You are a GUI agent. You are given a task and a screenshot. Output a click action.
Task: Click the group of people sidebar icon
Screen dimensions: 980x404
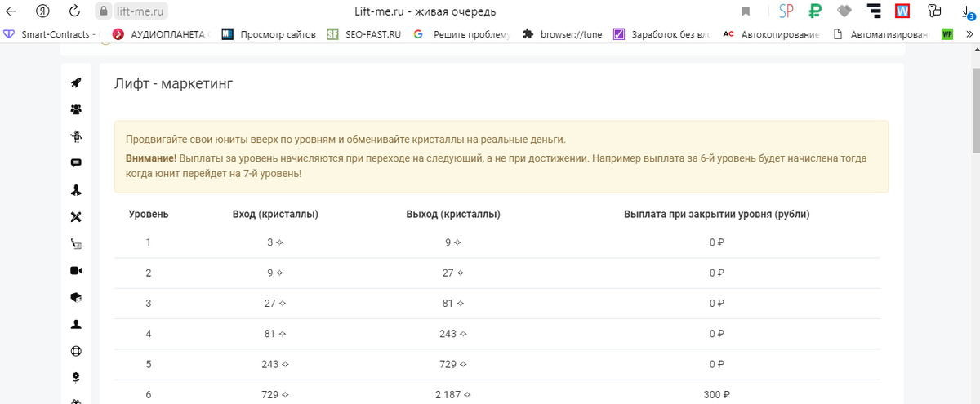coord(76,109)
